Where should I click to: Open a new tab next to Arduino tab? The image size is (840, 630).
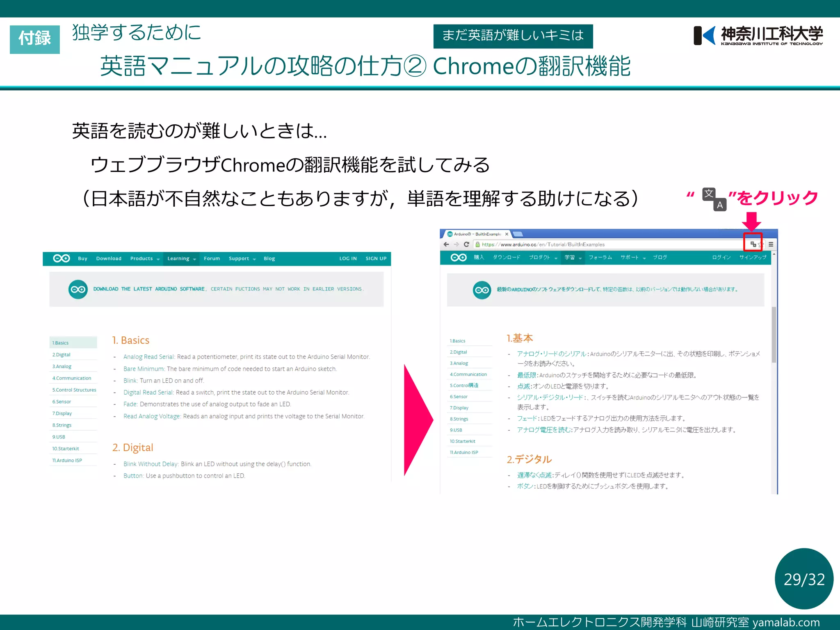(x=518, y=234)
